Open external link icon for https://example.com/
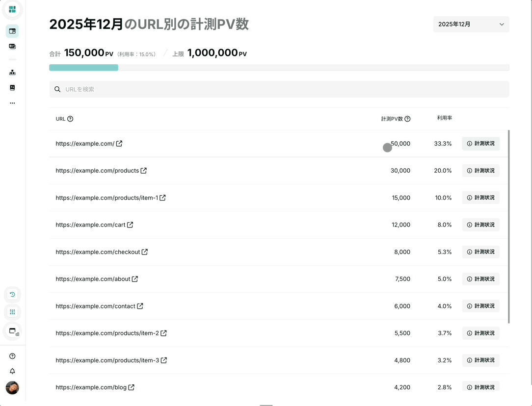Image resolution: width=532 pixels, height=406 pixels. (119, 144)
